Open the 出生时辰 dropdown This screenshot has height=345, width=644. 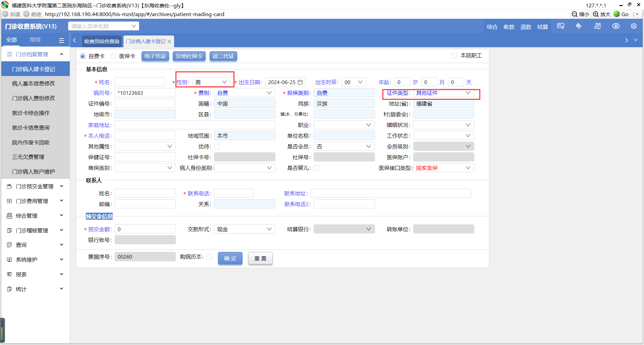click(354, 82)
